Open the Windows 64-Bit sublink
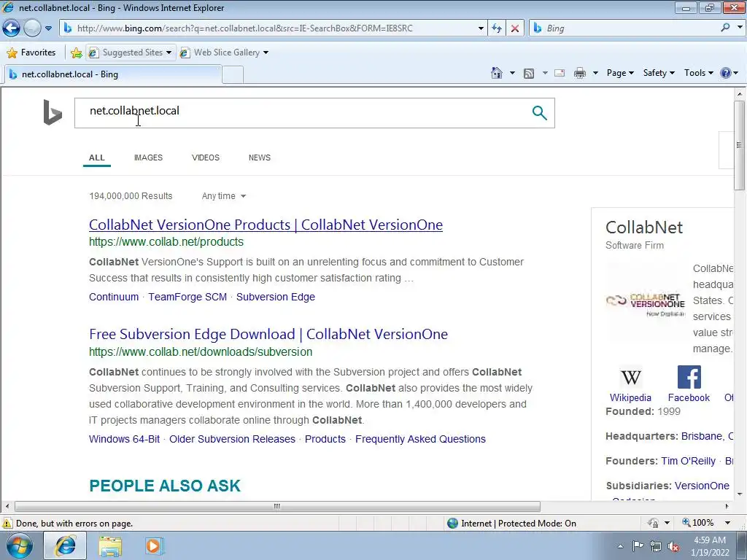This screenshot has width=747, height=560. tap(124, 439)
